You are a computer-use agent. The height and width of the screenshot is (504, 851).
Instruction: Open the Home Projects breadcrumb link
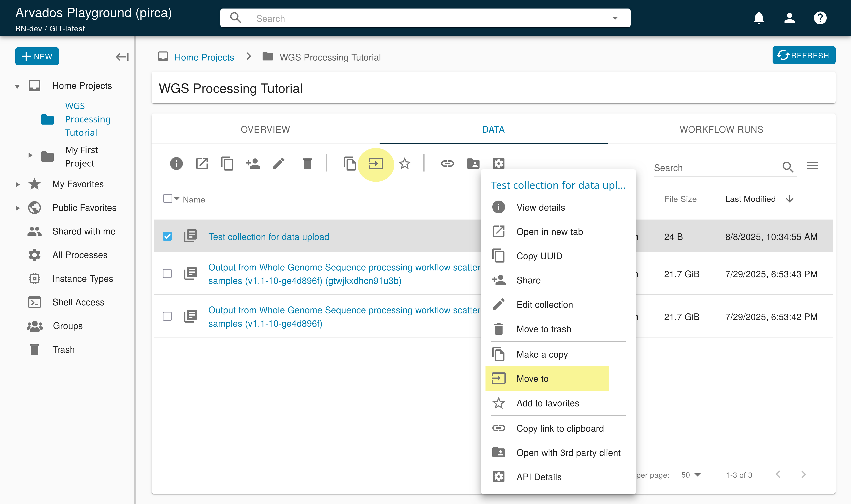tap(204, 57)
